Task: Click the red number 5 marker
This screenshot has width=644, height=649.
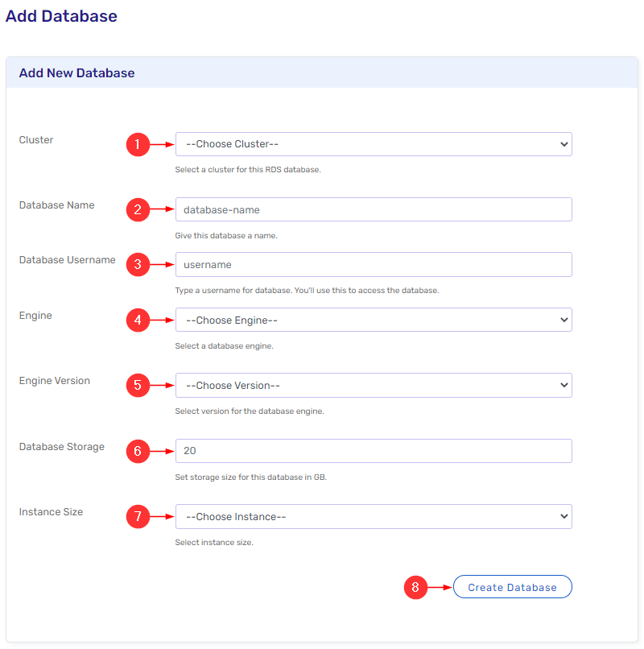Action: (138, 386)
